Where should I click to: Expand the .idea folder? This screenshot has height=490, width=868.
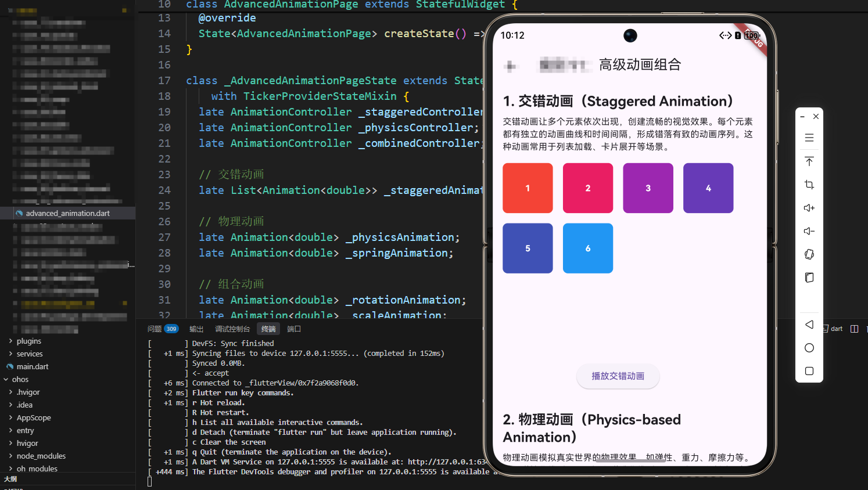pos(10,405)
